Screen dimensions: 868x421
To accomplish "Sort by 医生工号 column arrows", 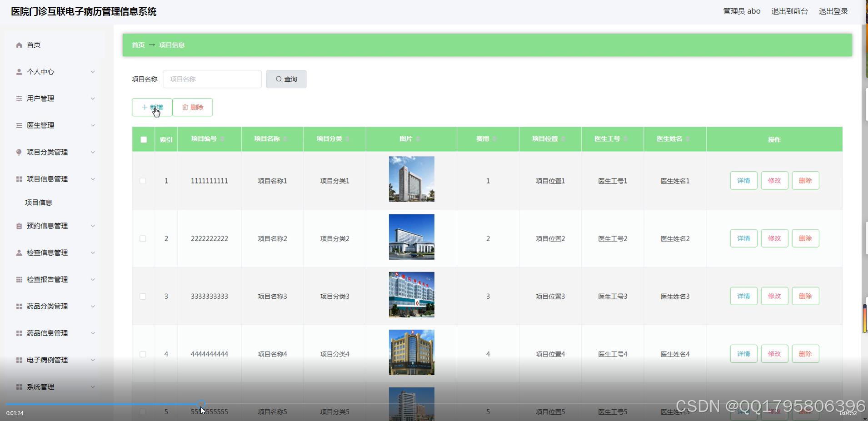I will click(x=625, y=139).
